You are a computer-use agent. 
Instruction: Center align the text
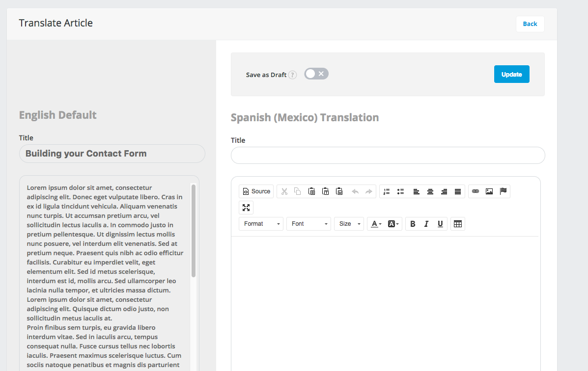pyautogui.click(x=430, y=191)
